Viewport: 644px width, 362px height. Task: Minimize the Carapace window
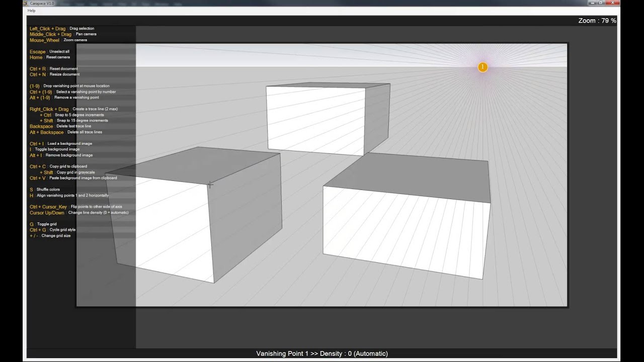click(x=592, y=3)
